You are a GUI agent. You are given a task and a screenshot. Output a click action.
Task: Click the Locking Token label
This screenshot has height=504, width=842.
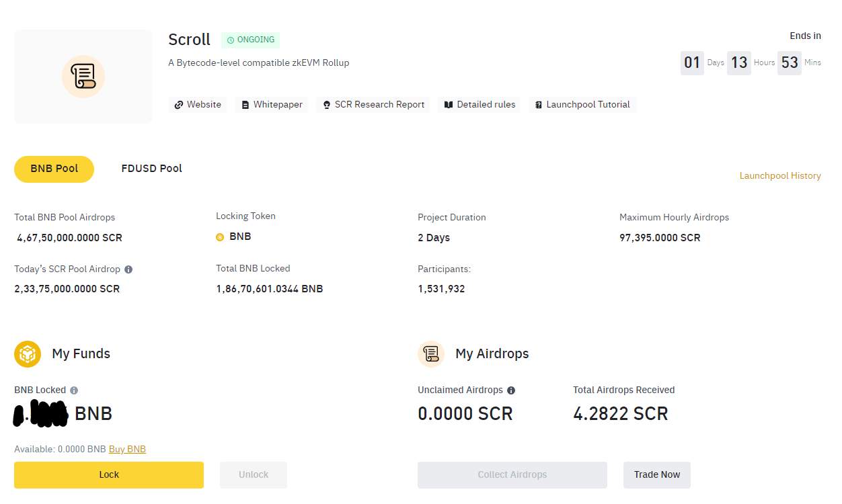coord(245,216)
